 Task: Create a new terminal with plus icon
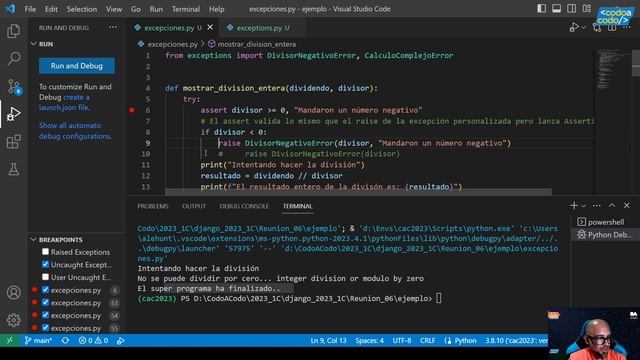[x=574, y=206]
